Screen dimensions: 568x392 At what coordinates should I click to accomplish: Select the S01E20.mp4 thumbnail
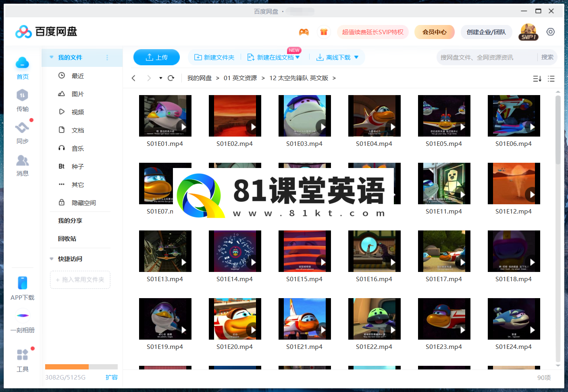point(235,319)
